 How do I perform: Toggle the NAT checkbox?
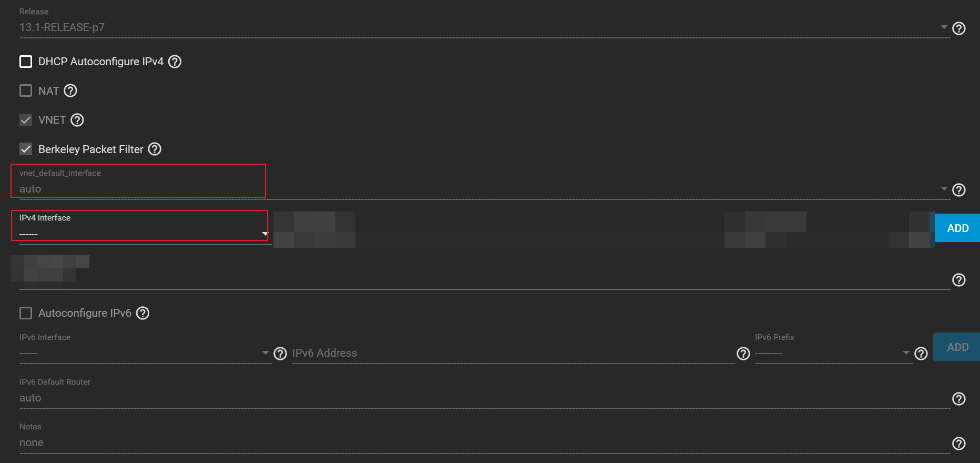26,90
